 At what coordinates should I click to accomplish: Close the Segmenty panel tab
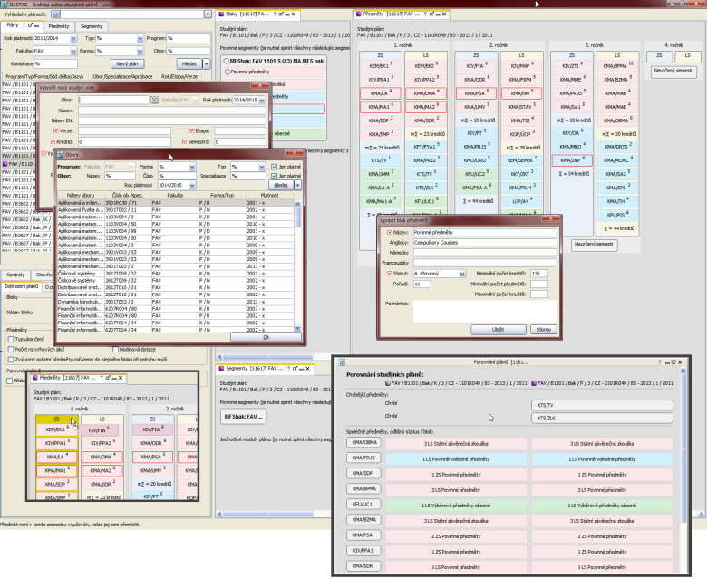308,369
